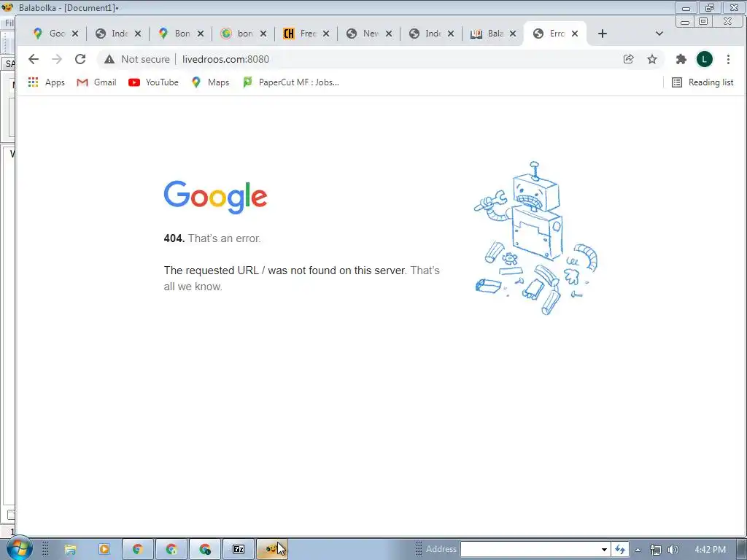747x560 pixels.
Task: Click the Google logo on the error page
Action: 215,197
